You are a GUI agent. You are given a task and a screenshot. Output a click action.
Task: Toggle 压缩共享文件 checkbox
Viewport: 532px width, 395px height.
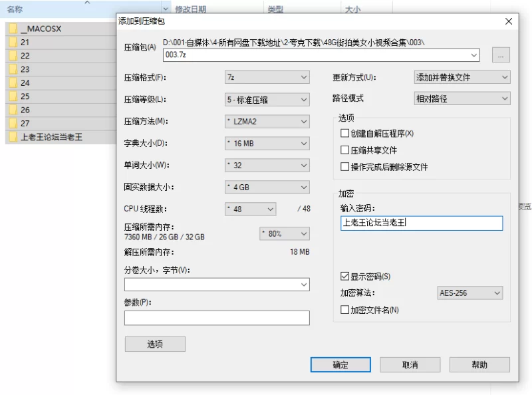(344, 150)
